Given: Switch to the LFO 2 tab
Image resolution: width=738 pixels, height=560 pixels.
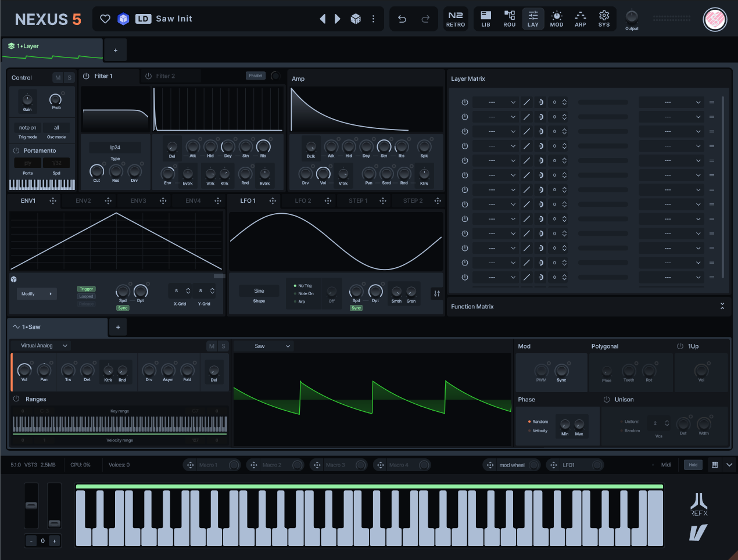Looking at the screenshot, I should tap(302, 200).
